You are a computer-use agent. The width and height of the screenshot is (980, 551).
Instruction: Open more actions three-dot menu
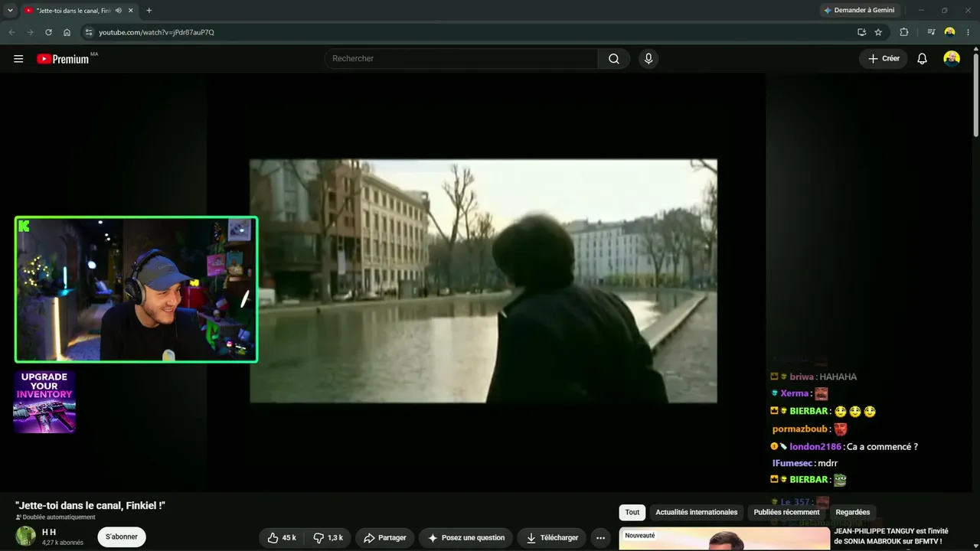(x=601, y=538)
